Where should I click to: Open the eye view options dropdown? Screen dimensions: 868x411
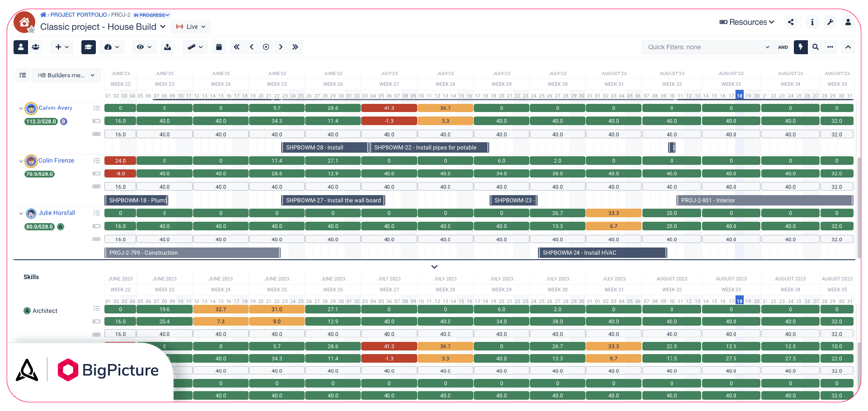click(144, 47)
